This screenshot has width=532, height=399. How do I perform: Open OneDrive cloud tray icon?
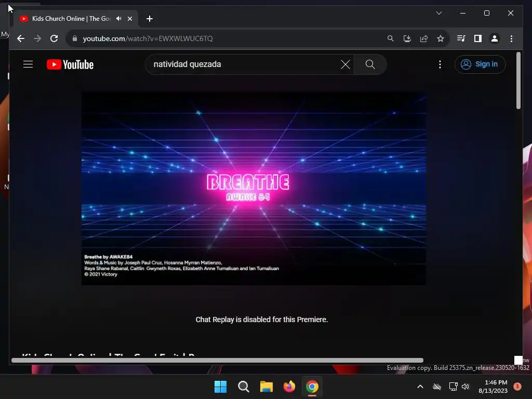point(437,387)
